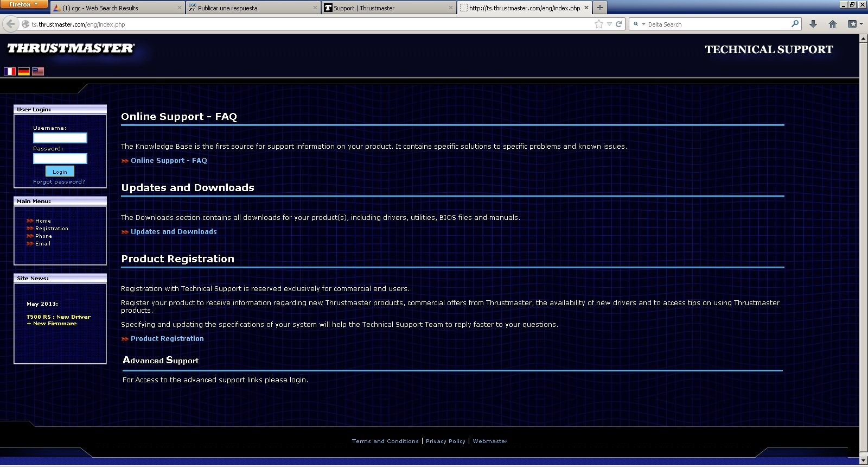Screen dimensions: 868x467
Task: Close the Support Thrustmaster tab
Action: coord(451,8)
